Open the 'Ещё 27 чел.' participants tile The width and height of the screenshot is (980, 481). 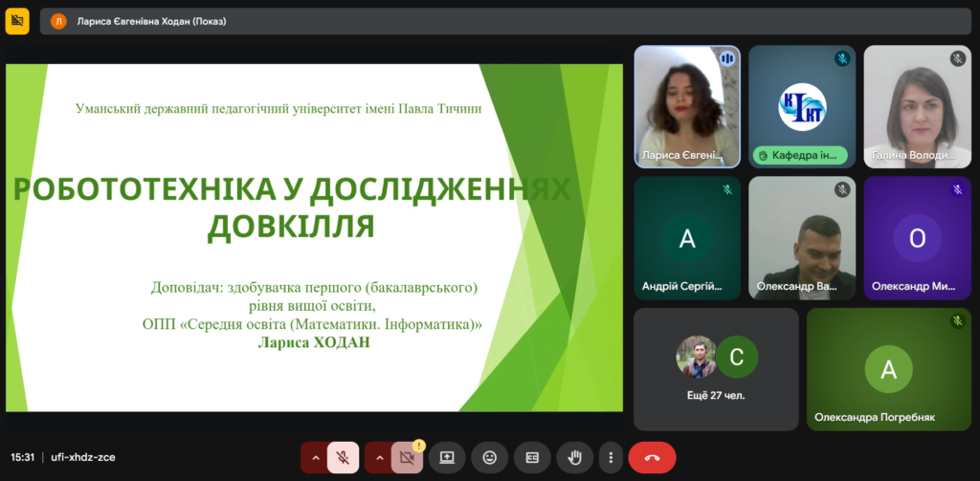(x=716, y=368)
